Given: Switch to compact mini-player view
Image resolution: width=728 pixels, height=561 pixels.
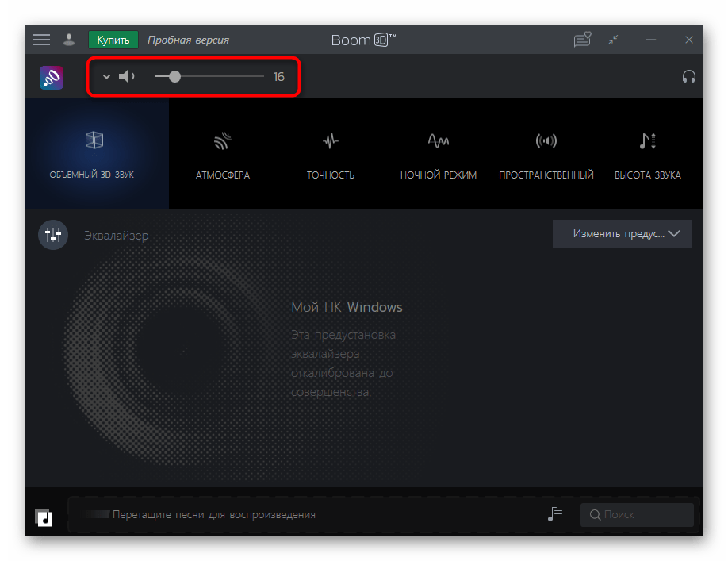Looking at the screenshot, I should [613, 40].
